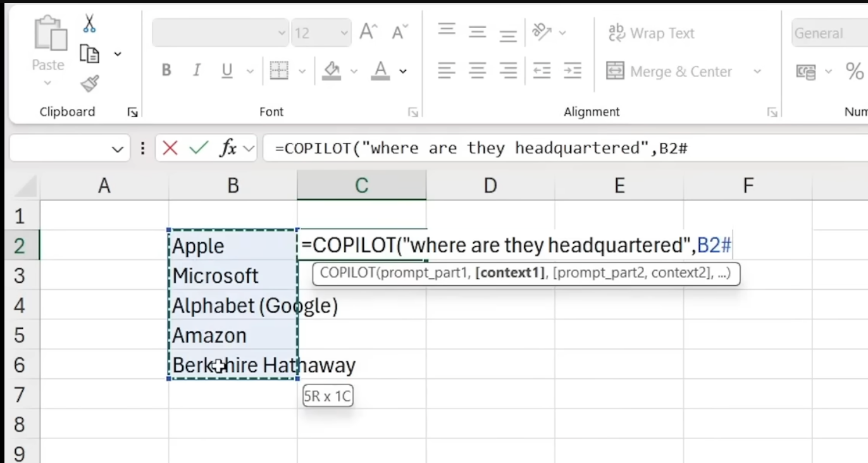Open the Paste options arrow

pos(47,83)
